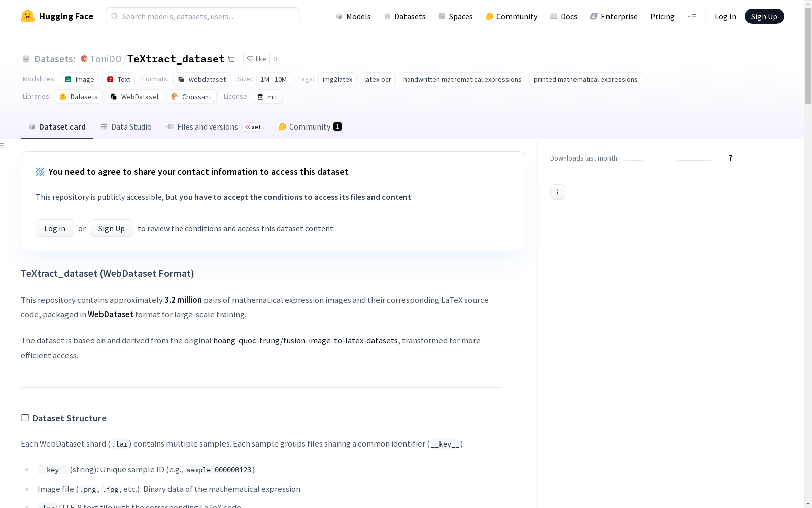Open Docs from the top bar
Screen dimensions: 812x508
[564, 16]
